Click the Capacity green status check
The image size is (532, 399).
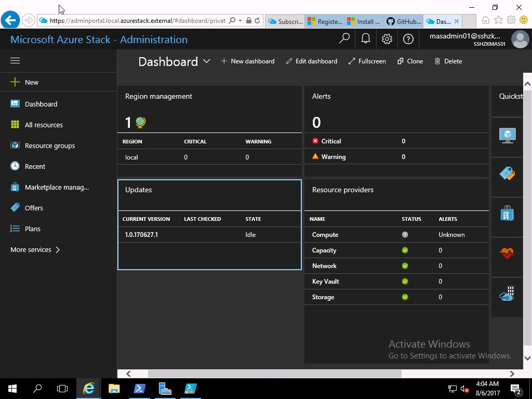tap(405, 250)
